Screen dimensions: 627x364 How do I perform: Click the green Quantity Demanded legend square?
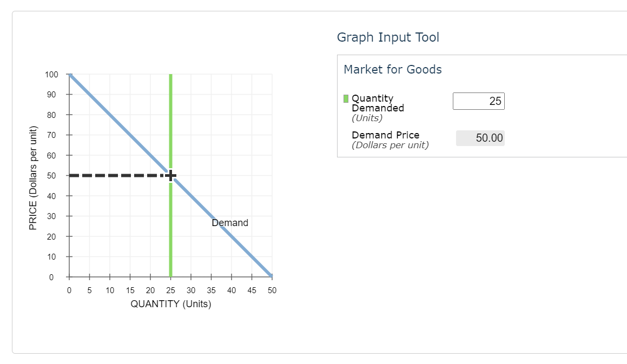pyautogui.click(x=346, y=98)
